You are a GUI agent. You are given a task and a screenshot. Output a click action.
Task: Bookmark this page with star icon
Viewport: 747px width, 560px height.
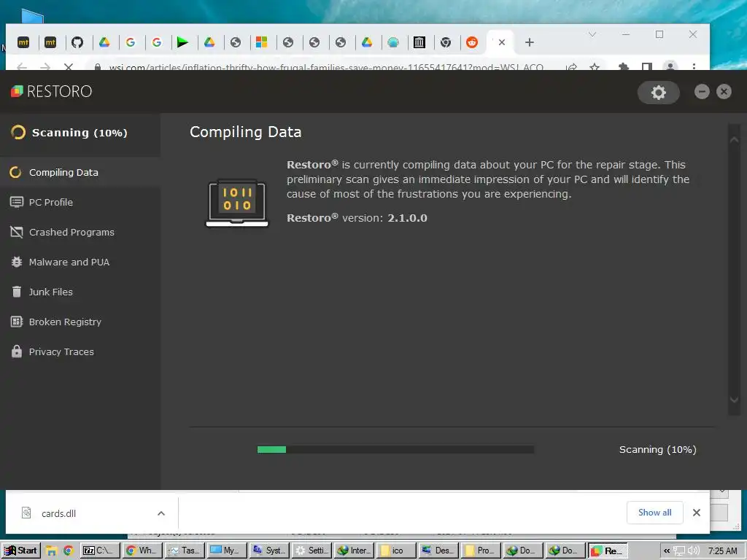pyautogui.click(x=594, y=67)
